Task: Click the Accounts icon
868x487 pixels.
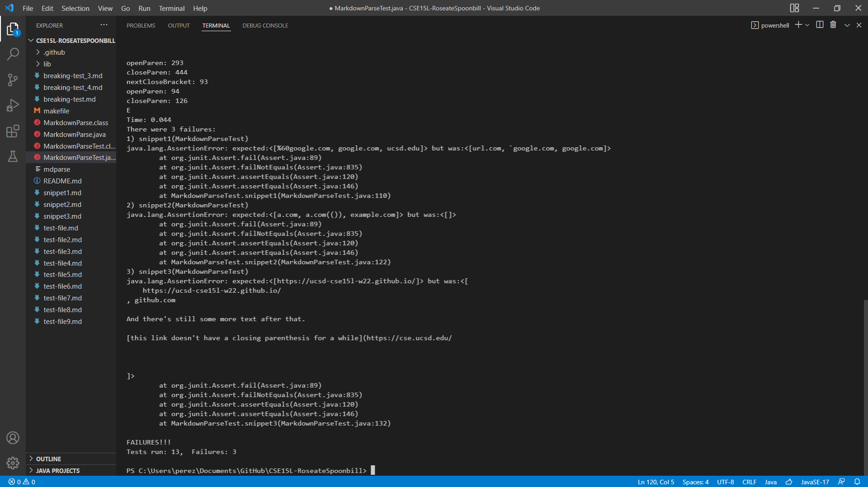Action: pos(13,438)
